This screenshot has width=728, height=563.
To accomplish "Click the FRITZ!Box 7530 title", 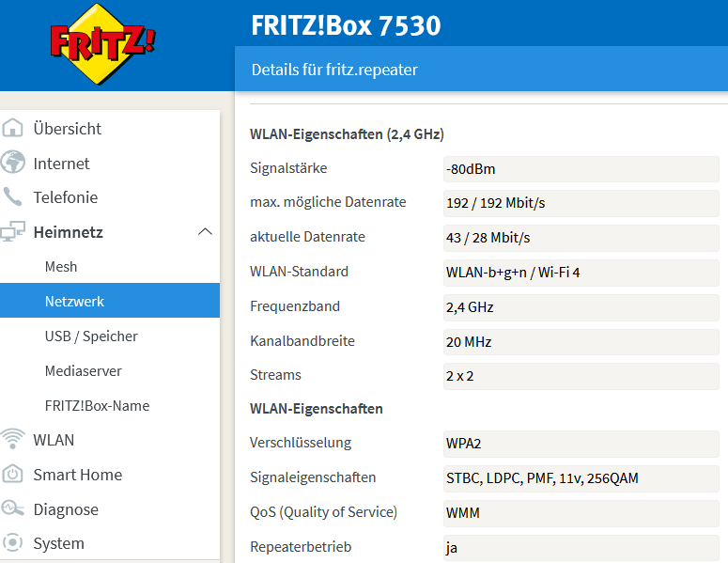I will pos(346,25).
